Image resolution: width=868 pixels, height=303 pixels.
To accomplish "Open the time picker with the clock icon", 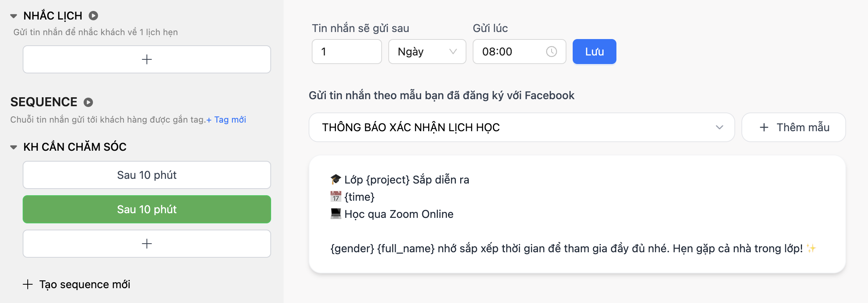I will [551, 52].
